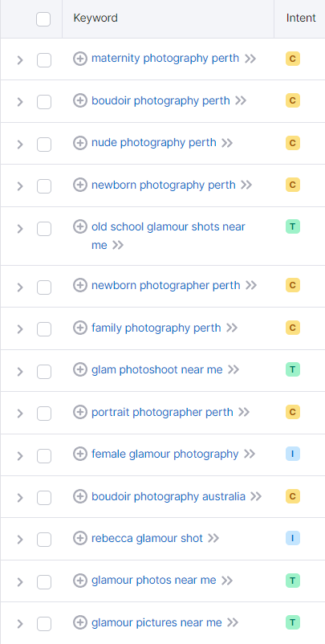
Task: Expand the boudoir photography australia row
Action: click(x=20, y=498)
